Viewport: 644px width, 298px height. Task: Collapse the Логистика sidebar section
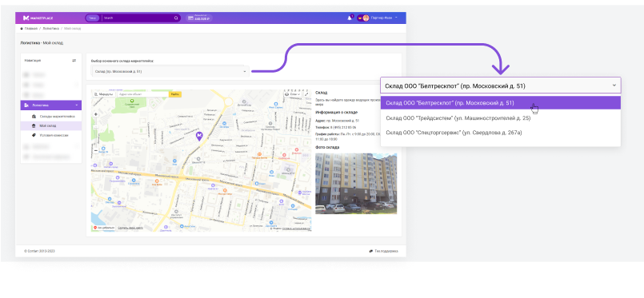tap(51, 105)
